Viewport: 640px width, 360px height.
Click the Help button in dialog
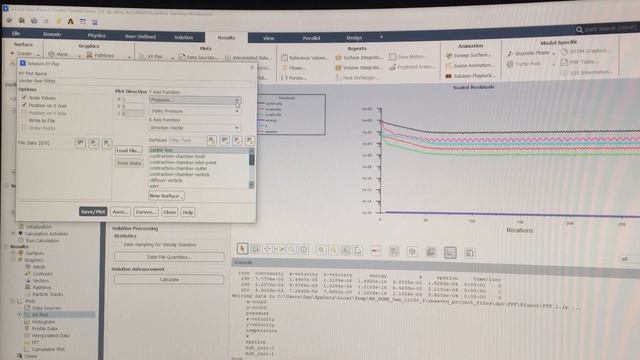click(188, 212)
